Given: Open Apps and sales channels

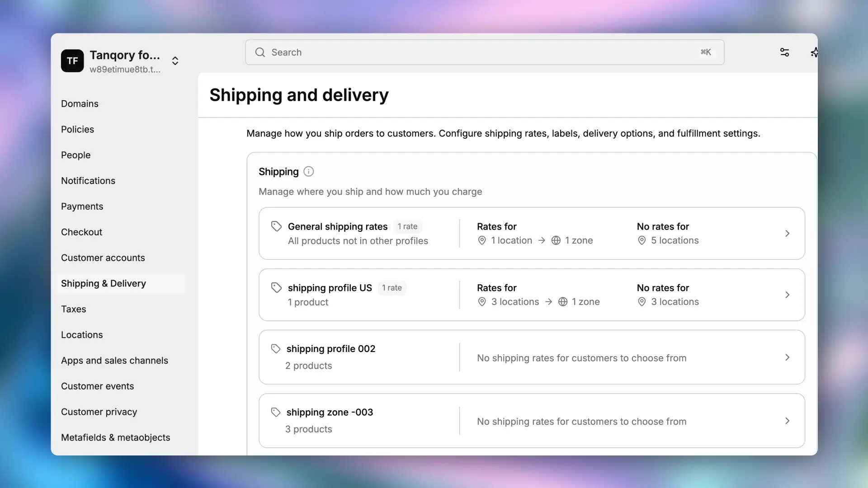Looking at the screenshot, I should [x=114, y=361].
